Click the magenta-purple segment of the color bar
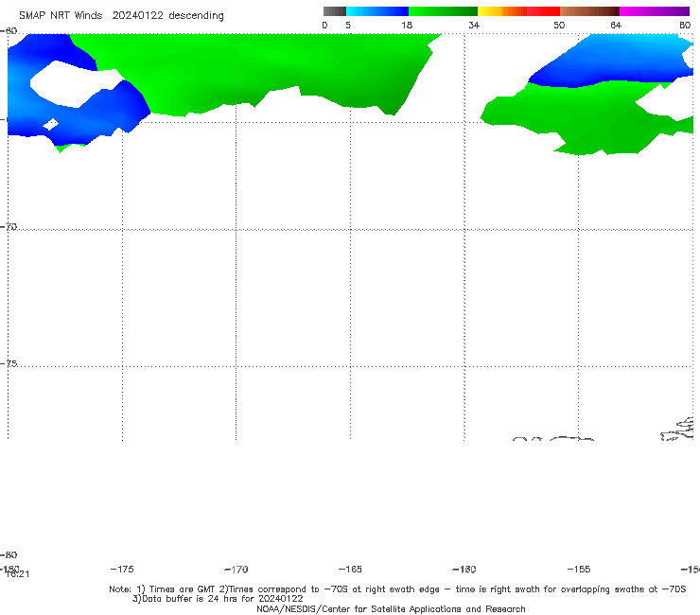The width and height of the screenshot is (700, 615). tap(655, 11)
